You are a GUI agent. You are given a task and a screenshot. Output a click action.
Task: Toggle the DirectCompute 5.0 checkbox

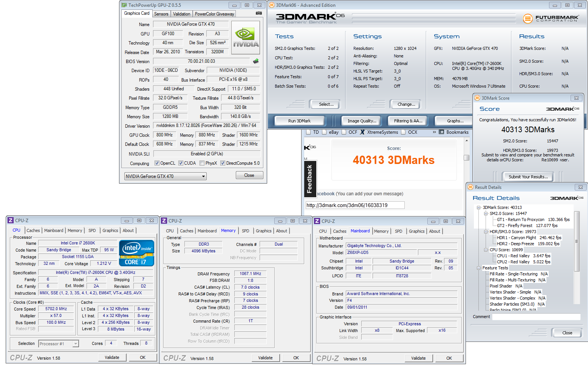pos(223,163)
